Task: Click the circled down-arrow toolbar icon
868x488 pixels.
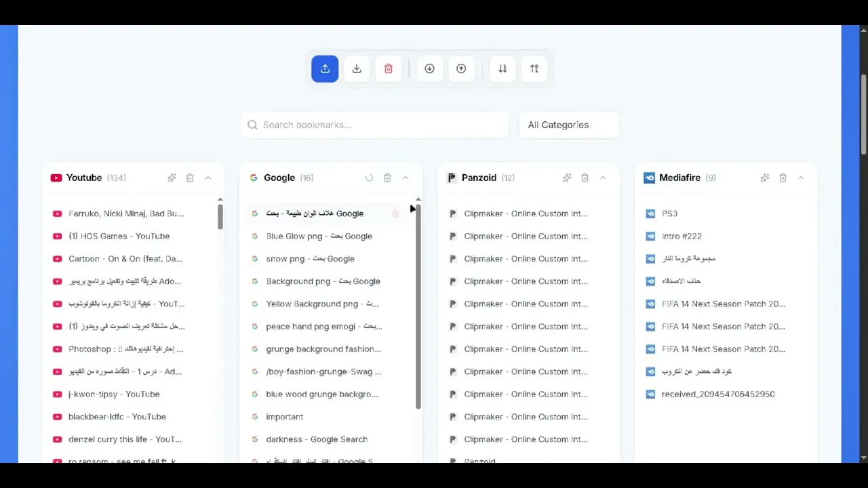Action: [x=429, y=68]
